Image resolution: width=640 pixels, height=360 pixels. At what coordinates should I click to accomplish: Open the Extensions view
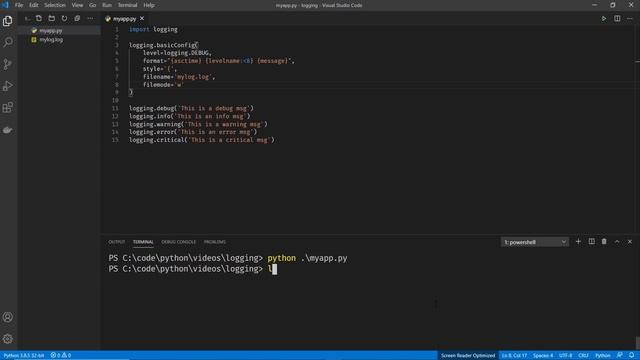coord(8,108)
